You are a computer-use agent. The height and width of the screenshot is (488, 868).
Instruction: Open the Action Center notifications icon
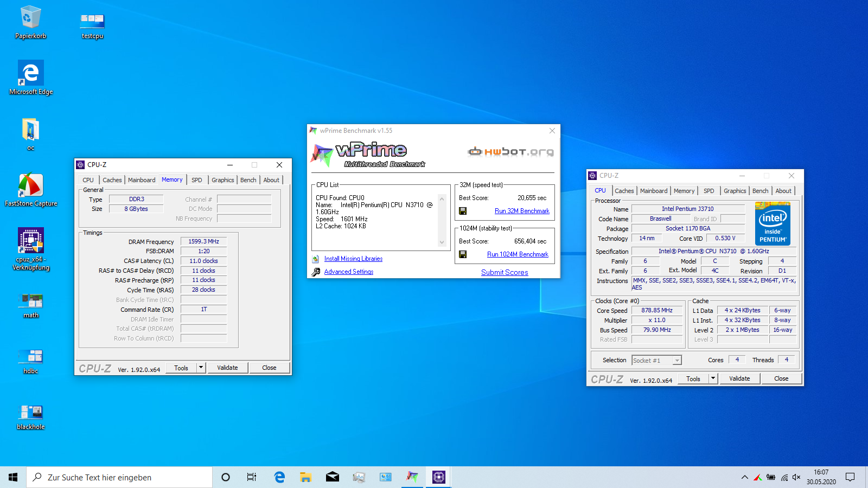pos(850,477)
